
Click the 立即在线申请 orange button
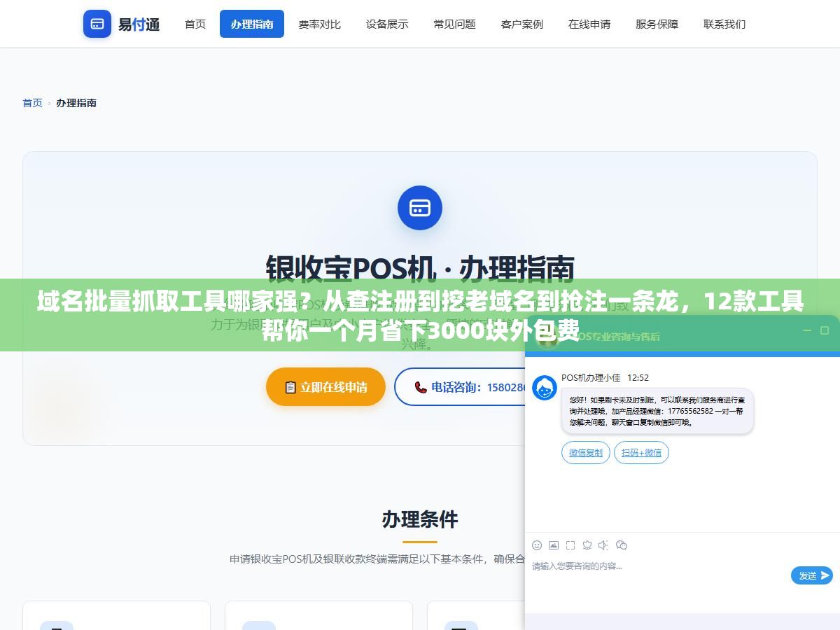(x=325, y=387)
